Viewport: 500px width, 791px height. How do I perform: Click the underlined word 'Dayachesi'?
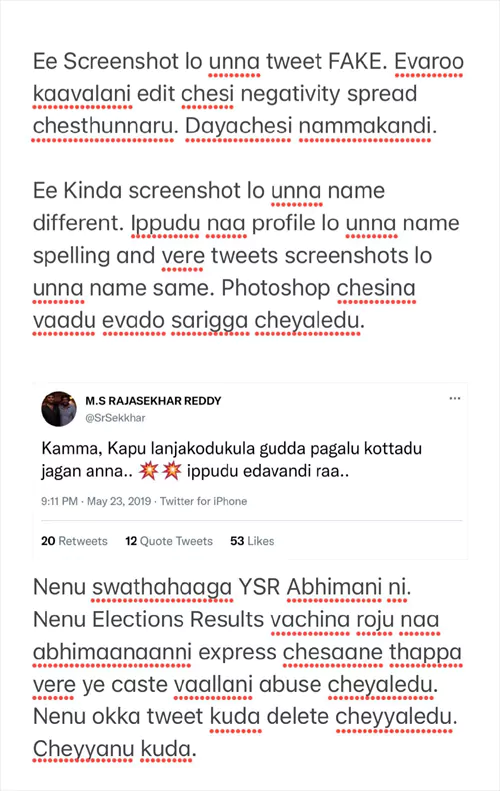point(239,126)
